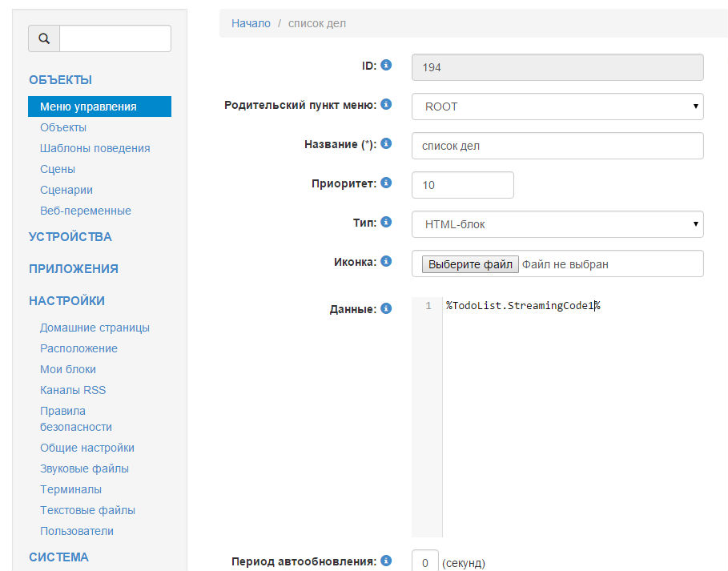Click the info icon beside Тип
728x571 pixels.
386,222
